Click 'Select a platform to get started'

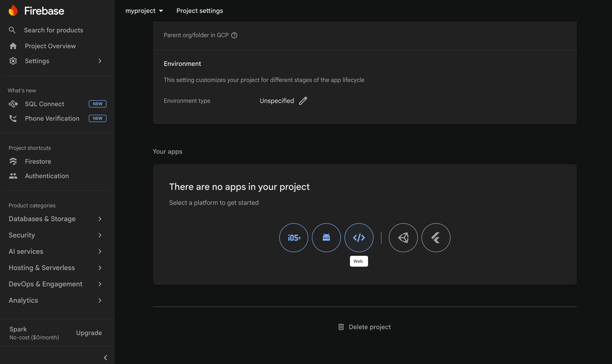pyautogui.click(x=214, y=203)
